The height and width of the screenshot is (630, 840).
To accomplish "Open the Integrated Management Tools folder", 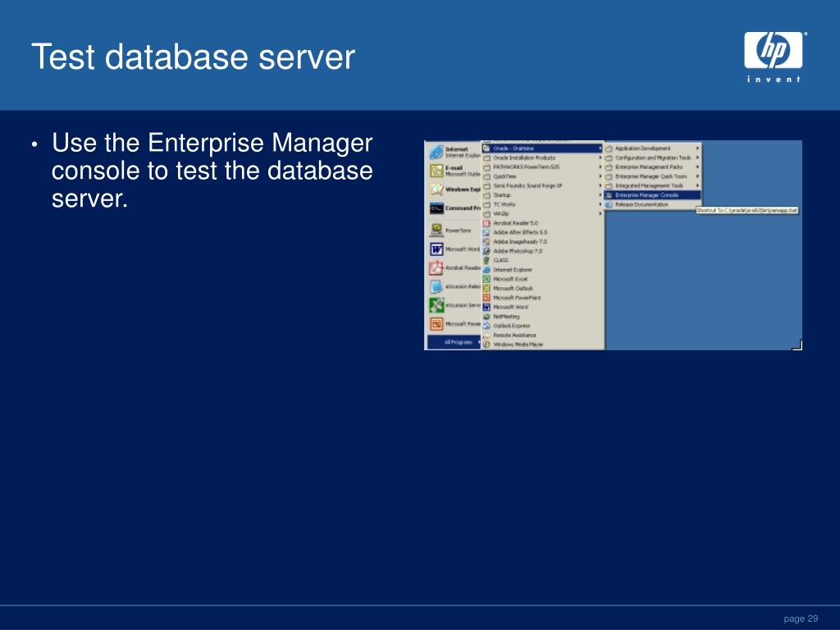I will 652,186.
